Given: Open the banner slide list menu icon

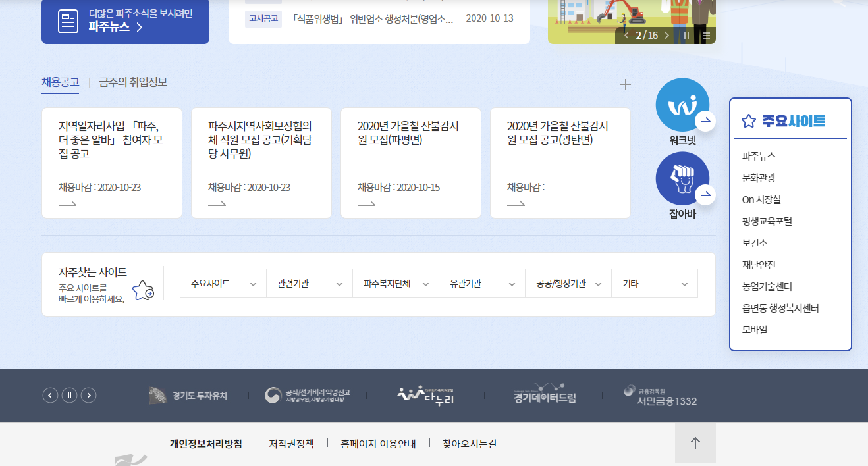Looking at the screenshot, I should (x=706, y=36).
